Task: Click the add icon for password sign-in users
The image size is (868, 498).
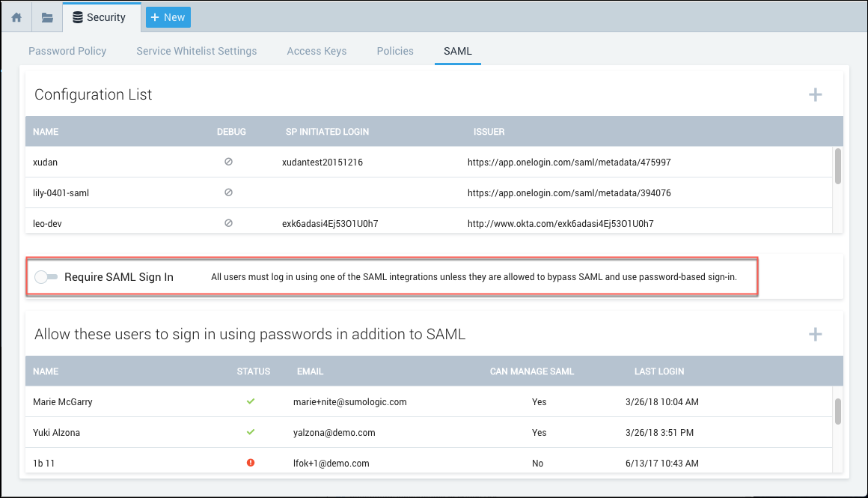Action: pos(816,333)
